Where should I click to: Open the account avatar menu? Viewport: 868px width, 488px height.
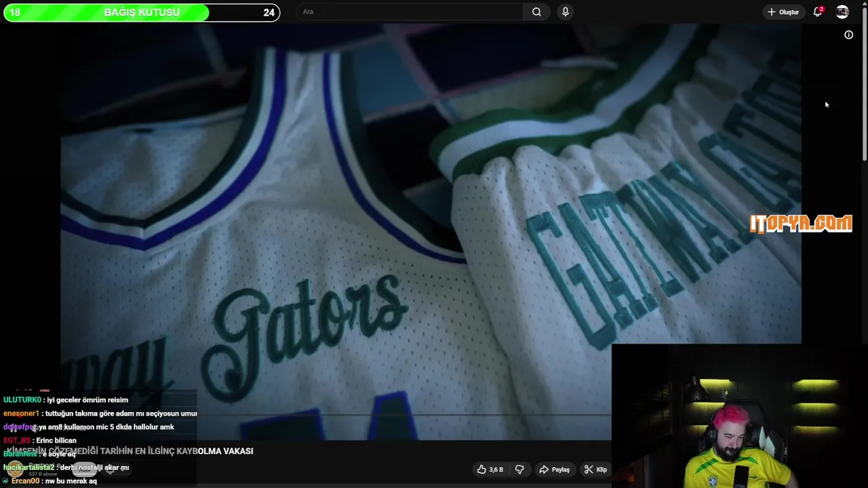coord(842,12)
